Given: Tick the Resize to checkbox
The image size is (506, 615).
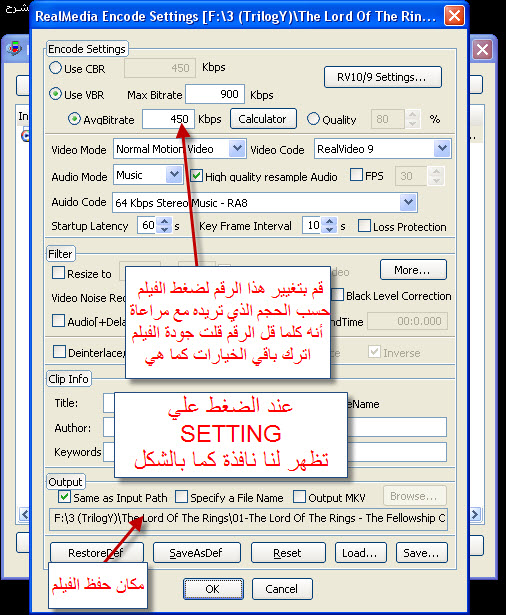Looking at the screenshot, I should click(x=58, y=273).
